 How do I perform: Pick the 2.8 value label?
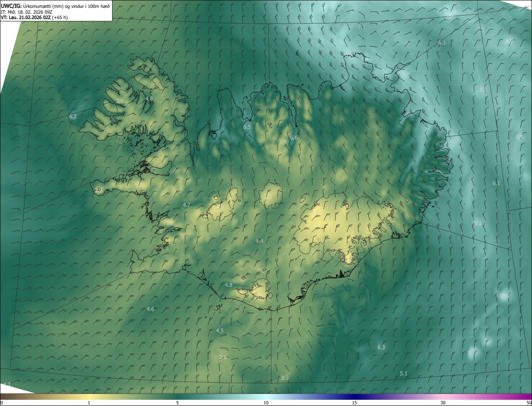223,357
